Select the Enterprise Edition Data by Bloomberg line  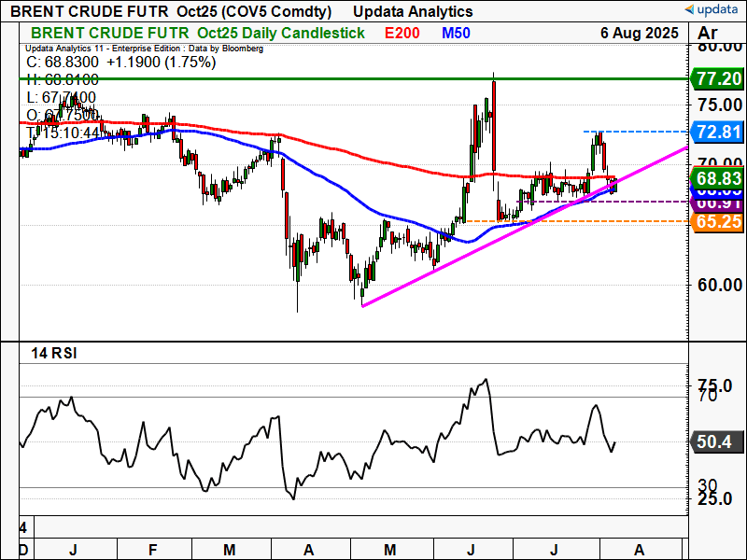coord(145,49)
